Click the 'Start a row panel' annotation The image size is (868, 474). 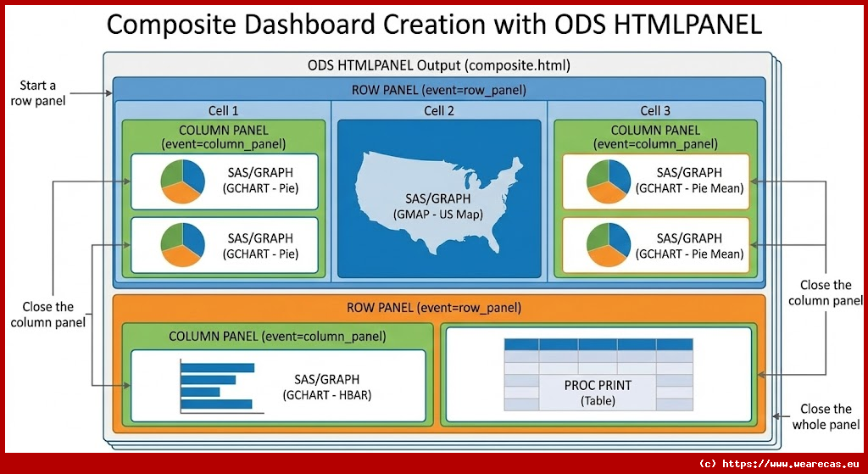click(x=37, y=92)
